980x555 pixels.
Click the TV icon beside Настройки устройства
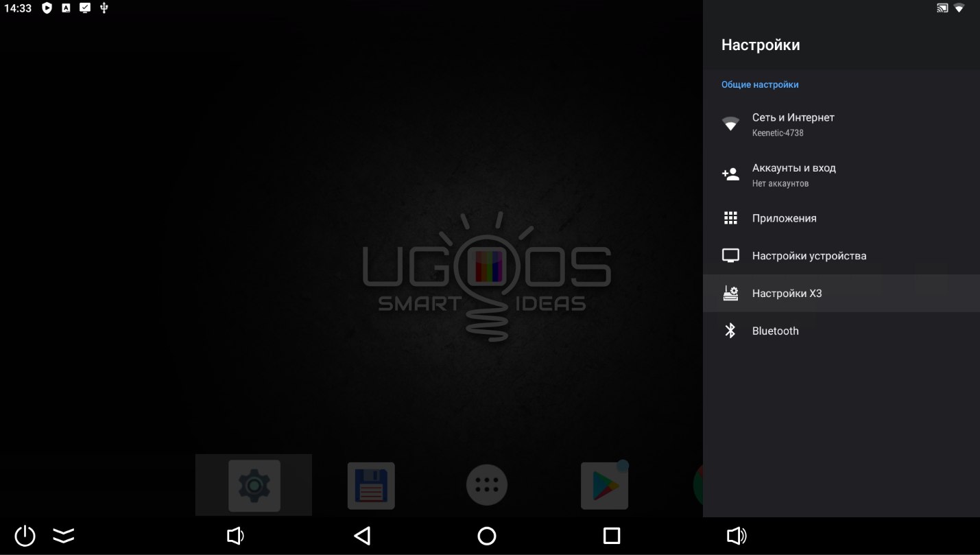730,256
